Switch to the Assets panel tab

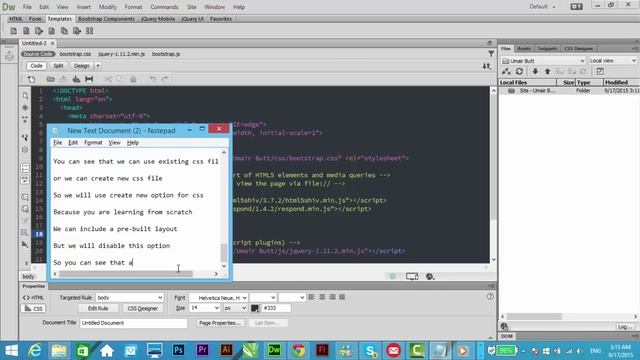pyautogui.click(x=524, y=49)
